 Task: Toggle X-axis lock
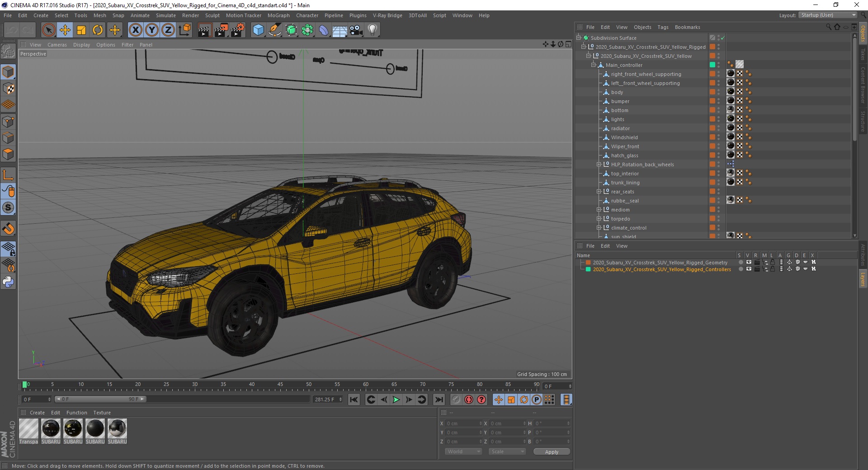pyautogui.click(x=135, y=30)
